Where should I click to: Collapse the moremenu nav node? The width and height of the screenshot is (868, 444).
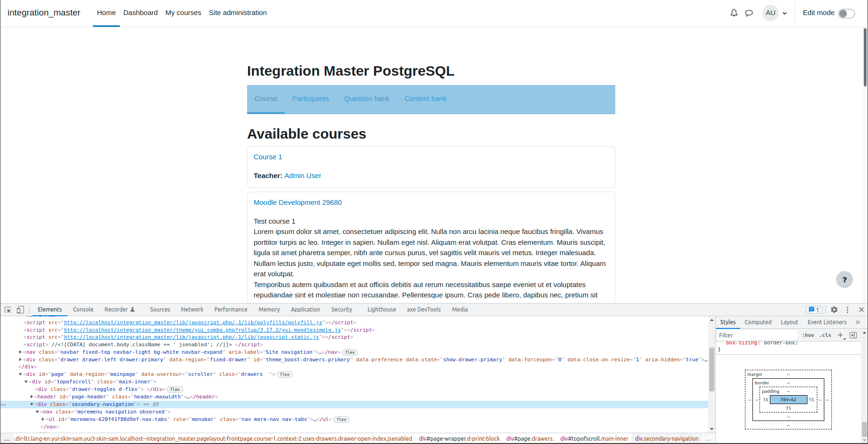pyautogui.click(x=38, y=412)
